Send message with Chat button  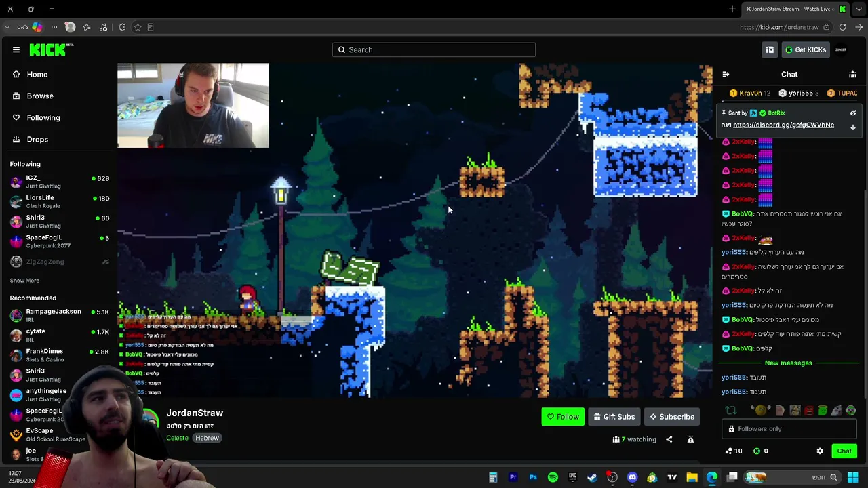pos(844,451)
